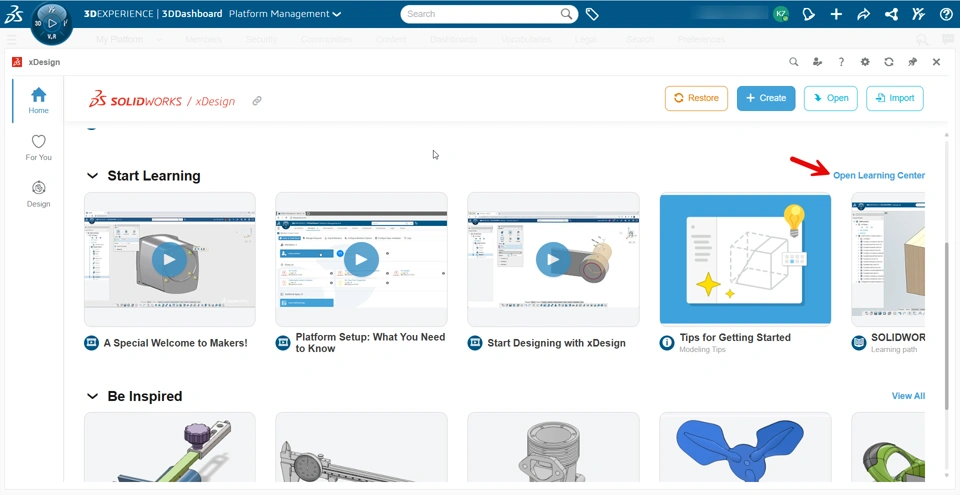
Task: Click the info icon beside Tips title
Action: pyautogui.click(x=667, y=343)
